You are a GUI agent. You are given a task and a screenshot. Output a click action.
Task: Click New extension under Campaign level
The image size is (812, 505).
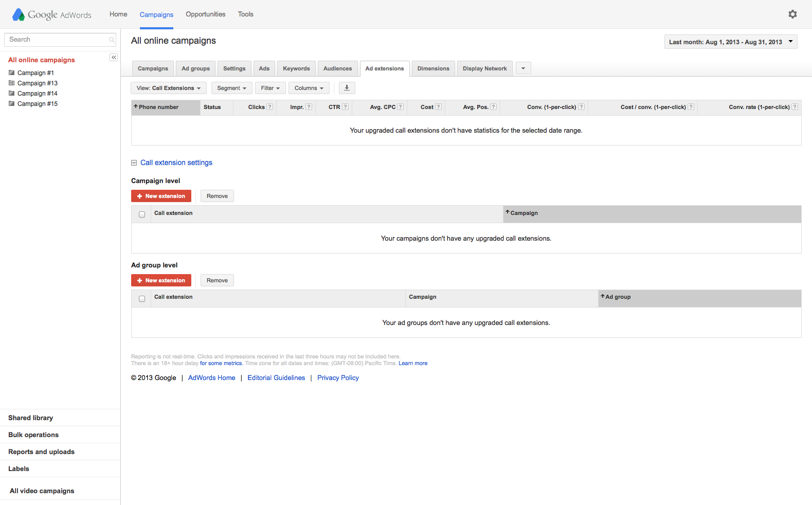(x=161, y=196)
